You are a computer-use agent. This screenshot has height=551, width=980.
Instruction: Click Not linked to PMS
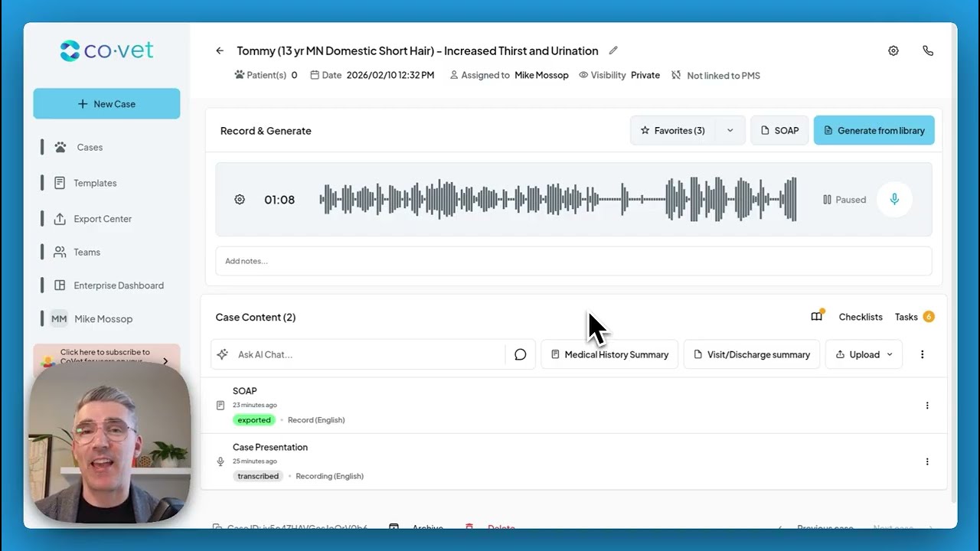(724, 75)
